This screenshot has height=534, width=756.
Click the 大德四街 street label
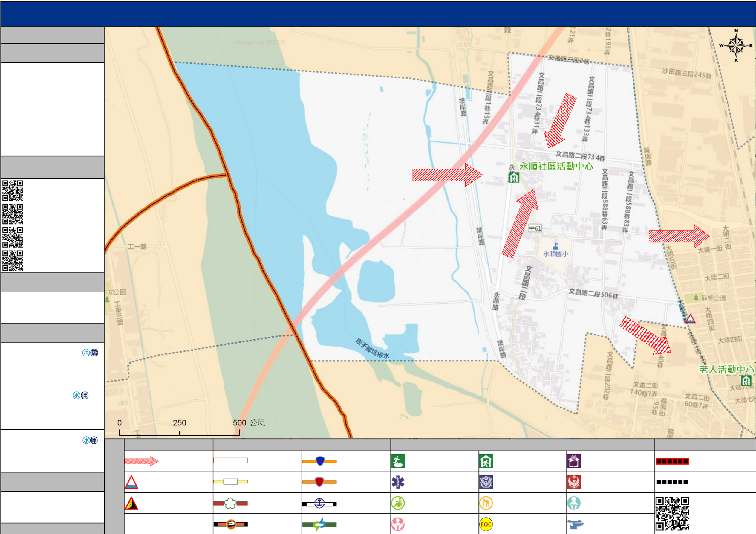730,340
